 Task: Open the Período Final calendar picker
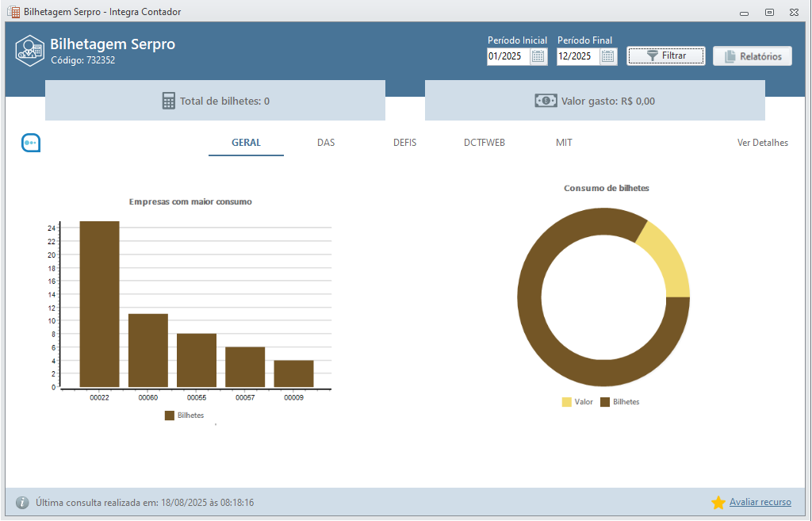(x=608, y=56)
